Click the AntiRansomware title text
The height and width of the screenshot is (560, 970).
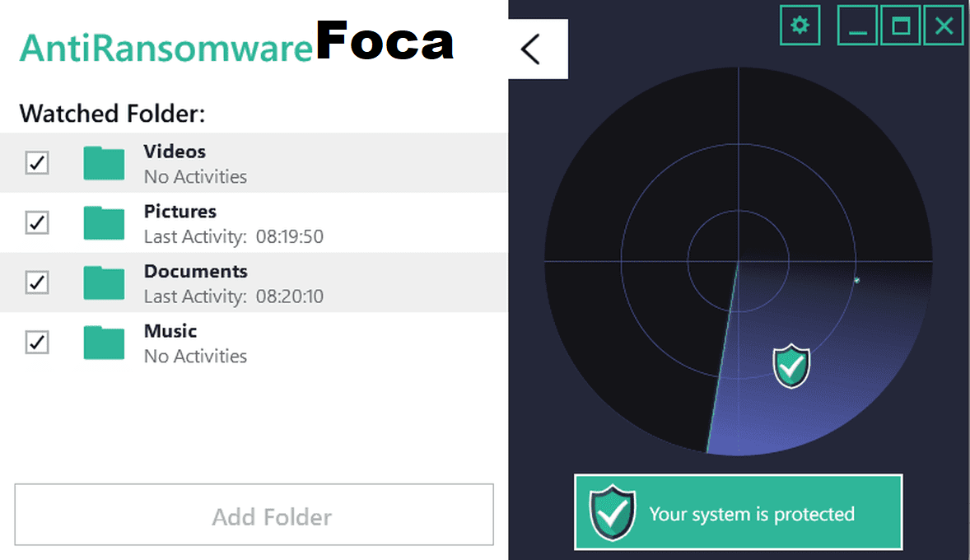(166, 48)
